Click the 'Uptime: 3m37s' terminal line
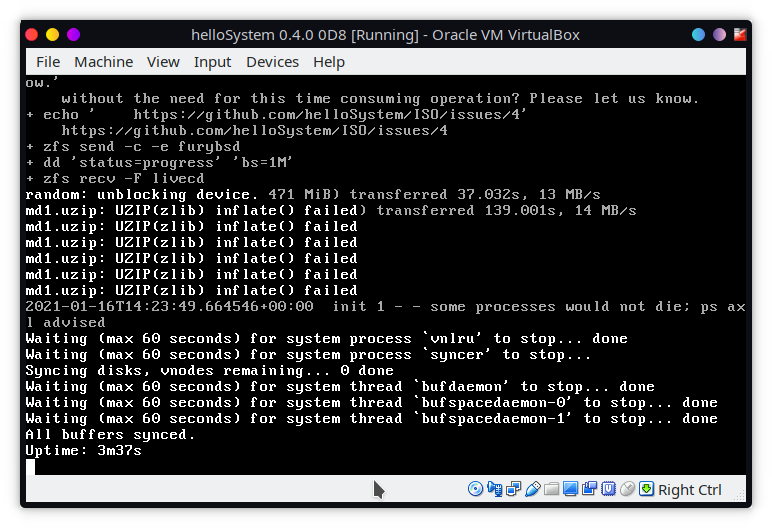 coord(84,451)
